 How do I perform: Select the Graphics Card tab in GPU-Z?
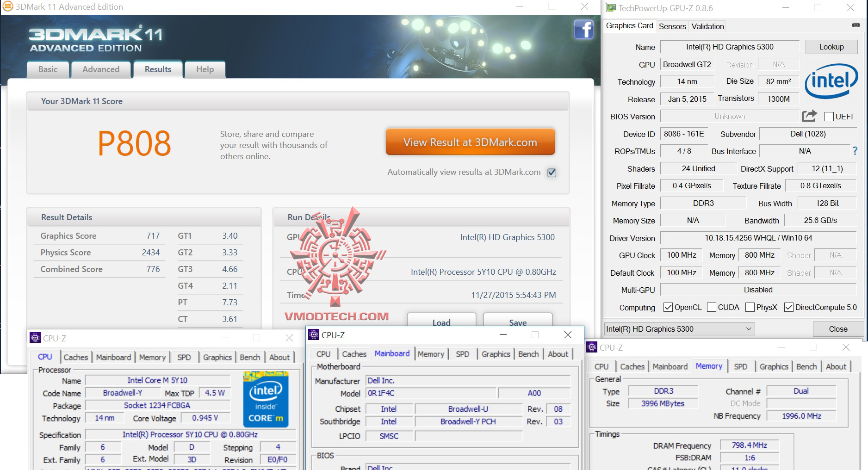pos(630,26)
